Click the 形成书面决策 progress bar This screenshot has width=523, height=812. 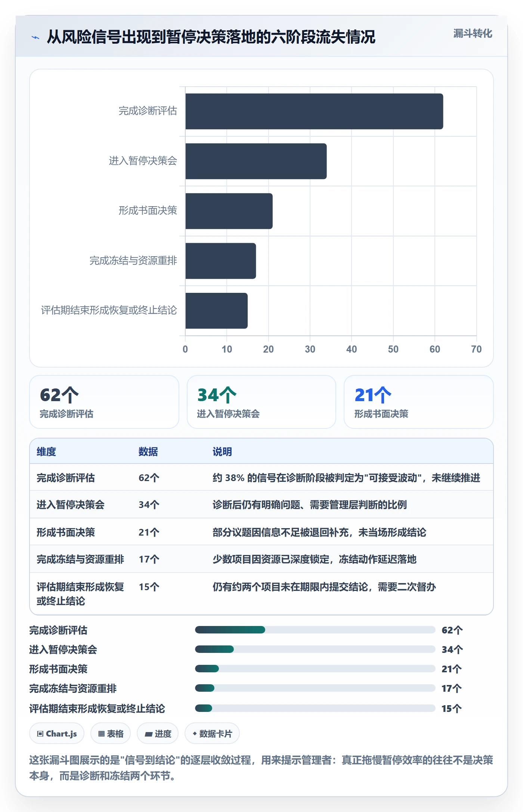pyautogui.click(x=315, y=669)
